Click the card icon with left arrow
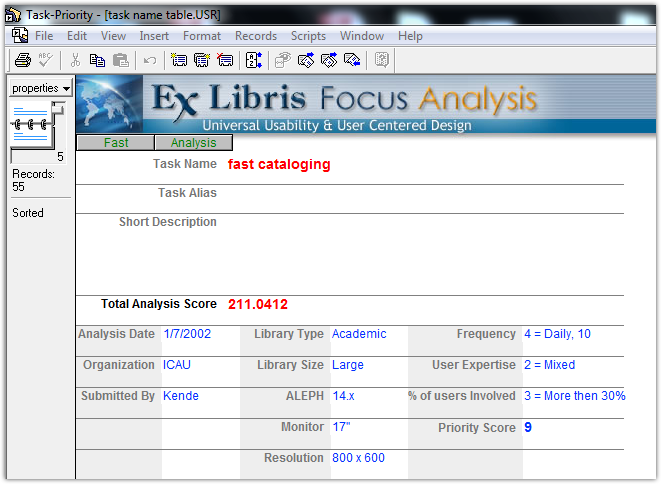The image size is (661, 484). 352,60
